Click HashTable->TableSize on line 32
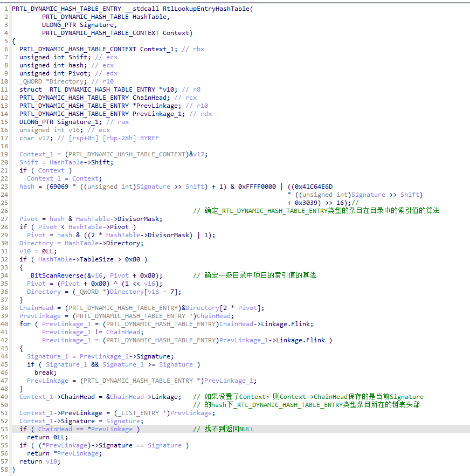This screenshot has width=470, height=476. (75, 259)
